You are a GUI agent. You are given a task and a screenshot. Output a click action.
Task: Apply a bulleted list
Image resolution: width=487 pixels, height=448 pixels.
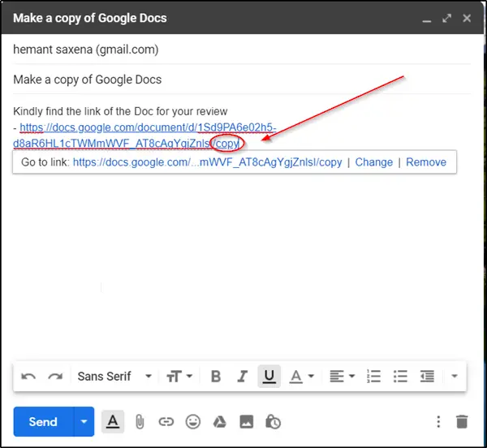click(400, 377)
